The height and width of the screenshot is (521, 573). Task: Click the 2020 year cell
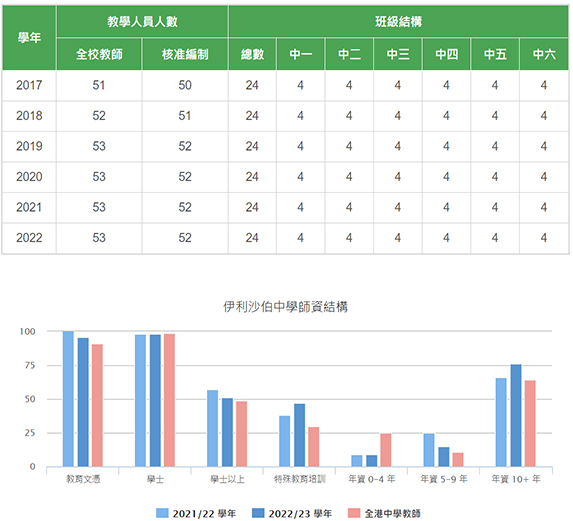(29, 177)
